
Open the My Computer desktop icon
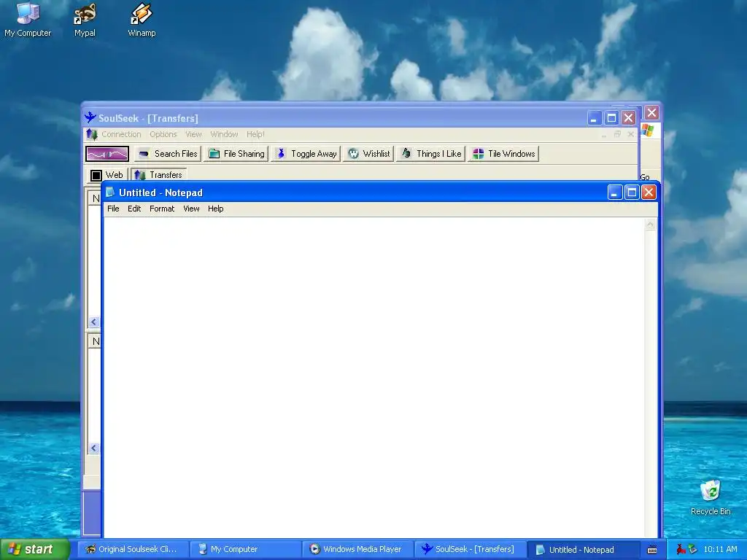click(28, 19)
